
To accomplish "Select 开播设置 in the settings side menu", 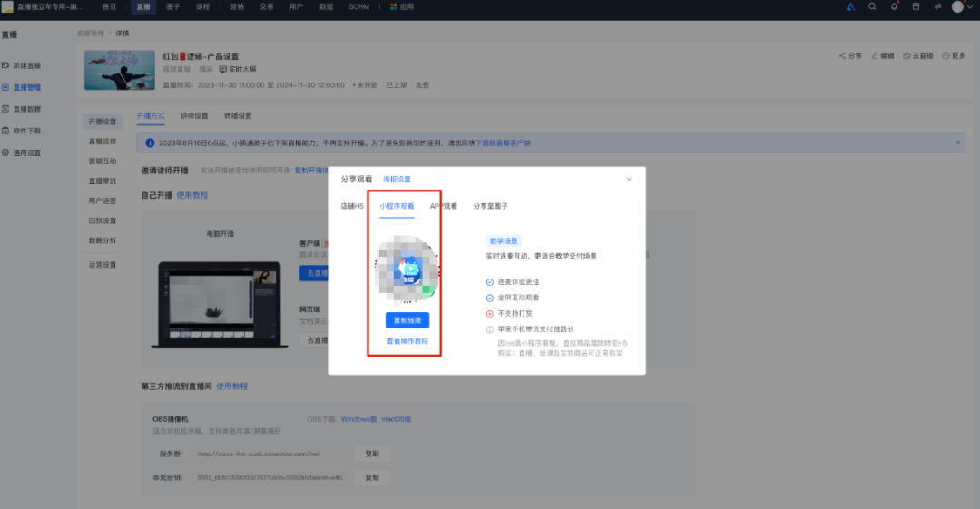I will [x=102, y=122].
